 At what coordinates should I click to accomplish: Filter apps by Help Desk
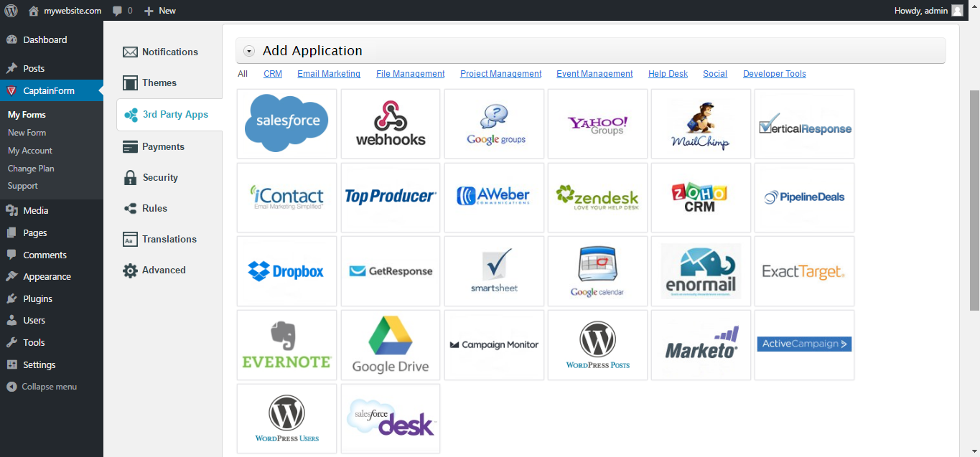point(668,74)
